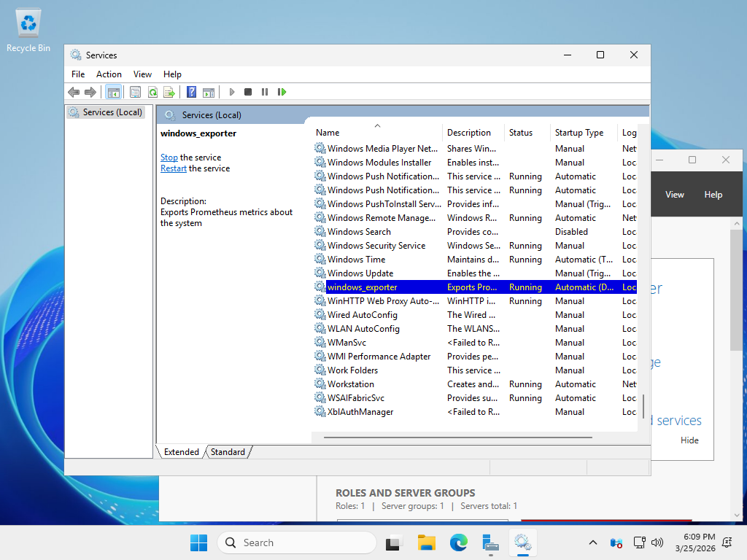Click Hide in the Server Manager window

click(x=689, y=440)
